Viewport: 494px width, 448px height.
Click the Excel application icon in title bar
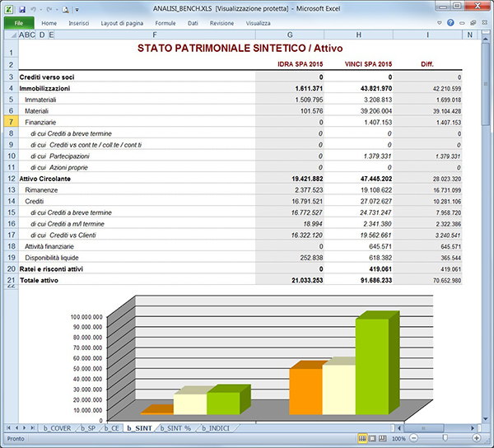[x=9, y=9]
